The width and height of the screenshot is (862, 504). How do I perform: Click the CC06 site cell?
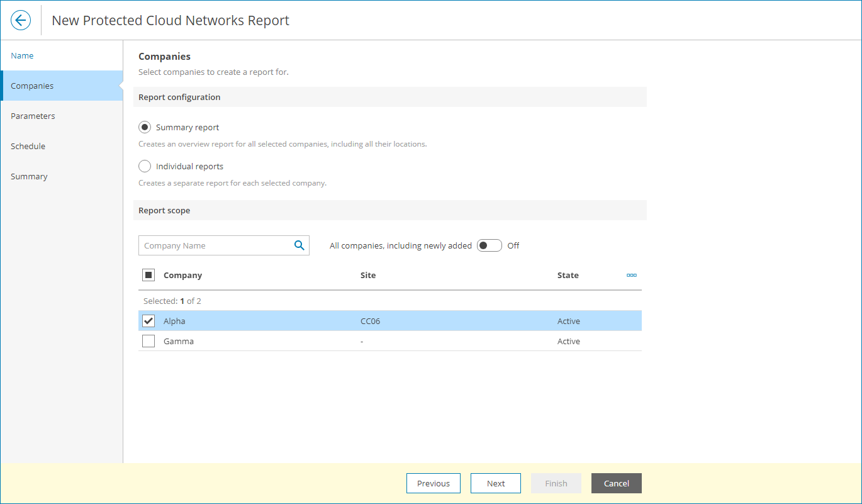pos(371,321)
